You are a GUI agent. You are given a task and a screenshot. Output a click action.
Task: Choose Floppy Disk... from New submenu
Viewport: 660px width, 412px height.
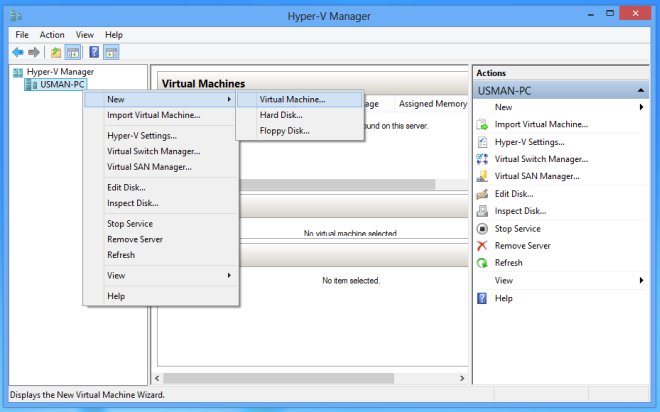coord(300,131)
